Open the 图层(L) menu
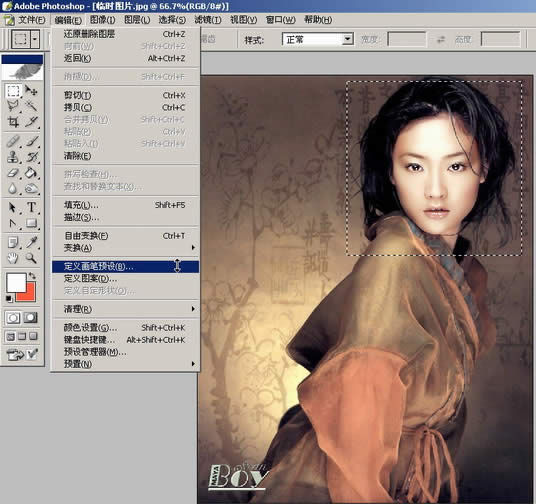 click(x=137, y=20)
